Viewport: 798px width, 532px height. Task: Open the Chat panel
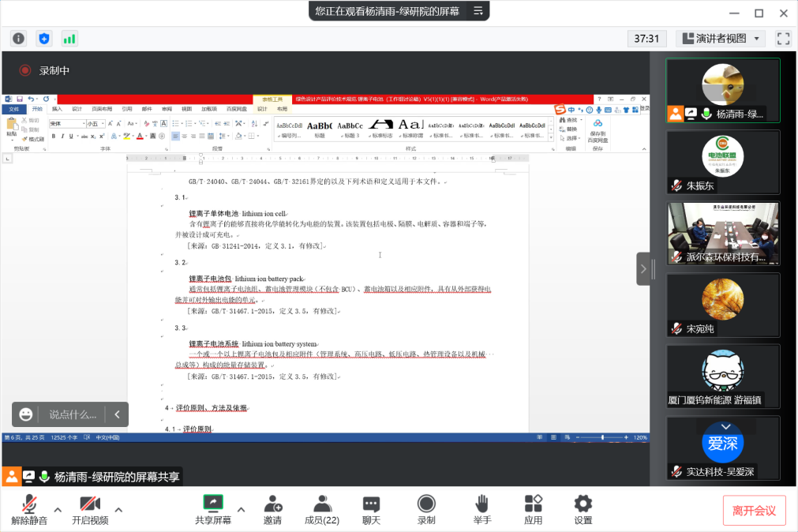[x=371, y=510]
